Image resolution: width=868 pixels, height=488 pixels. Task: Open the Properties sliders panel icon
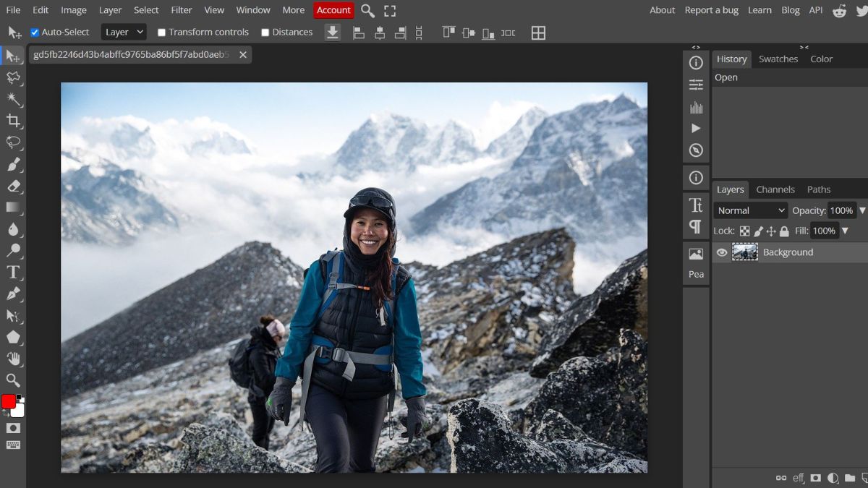pyautogui.click(x=696, y=85)
